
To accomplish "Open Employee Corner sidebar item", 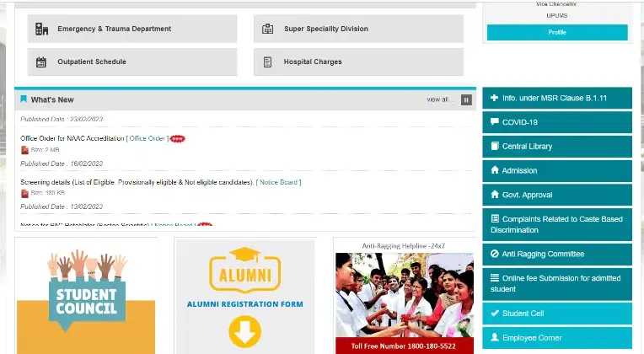I will pyautogui.click(x=531, y=338).
